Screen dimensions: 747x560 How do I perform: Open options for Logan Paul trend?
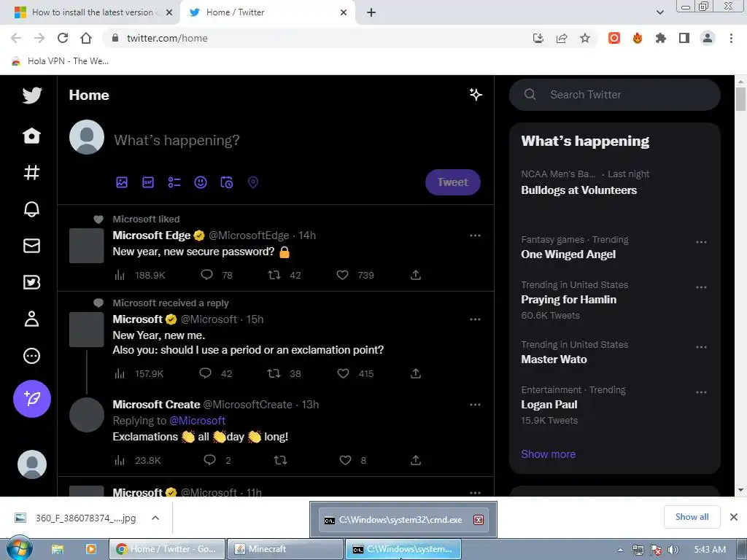coord(701,392)
